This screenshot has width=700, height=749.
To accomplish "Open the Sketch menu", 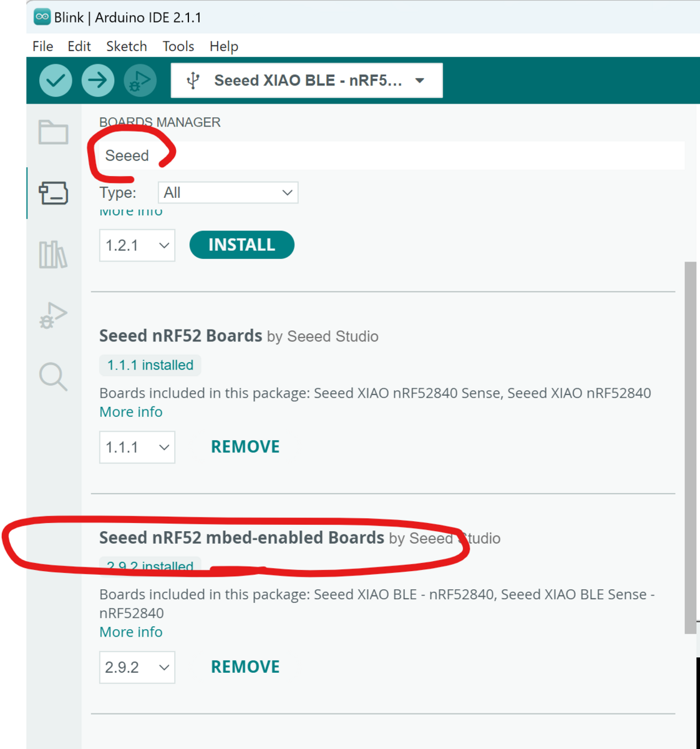I will [127, 46].
